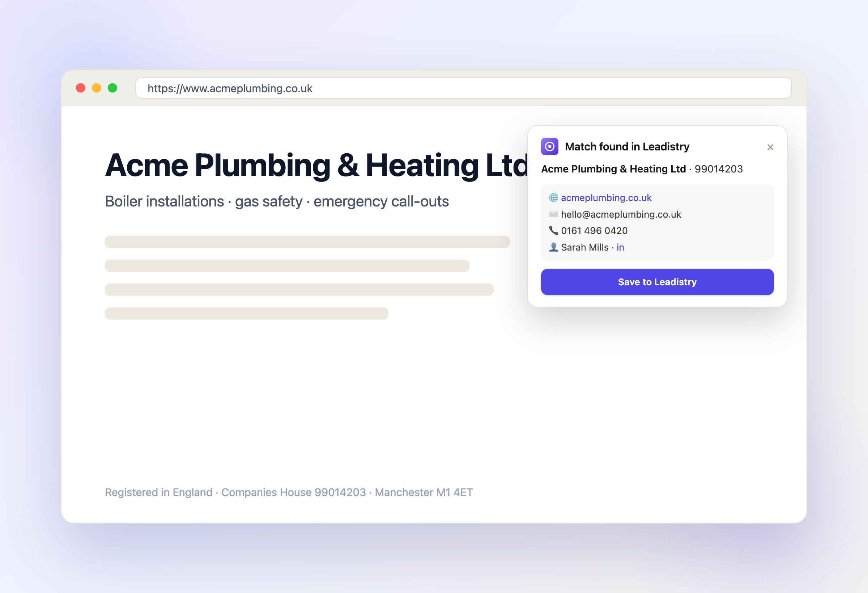Screen dimensions: 868x593
Task: Open Sarah Mills' LinkedIn "in" link
Action: click(620, 247)
